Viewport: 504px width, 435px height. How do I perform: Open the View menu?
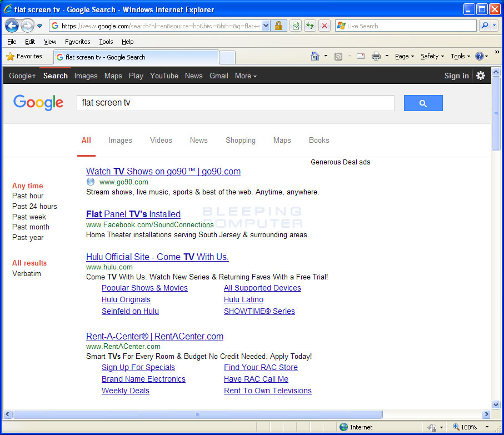pos(50,42)
